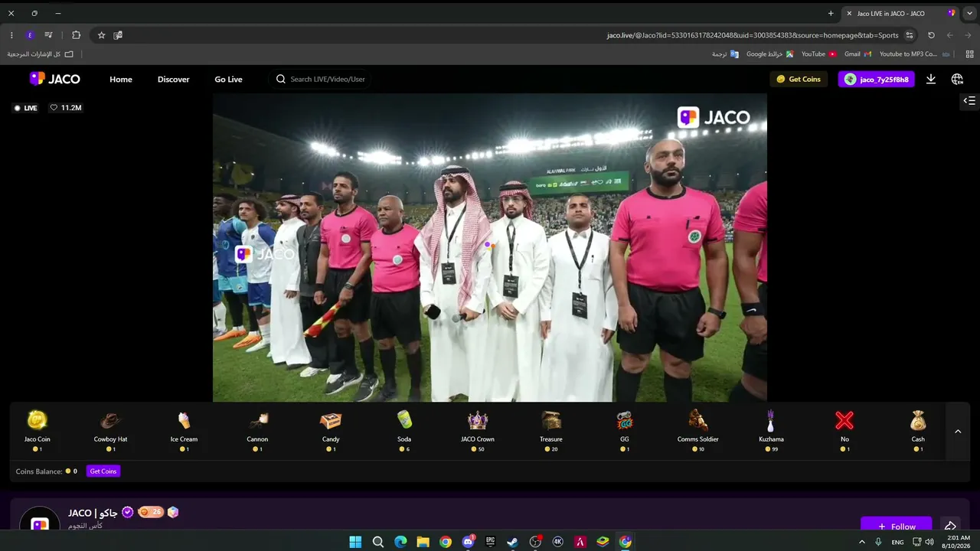Switch the ENG input language indicator
Viewport: 980px width, 551px height.
[897, 542]
